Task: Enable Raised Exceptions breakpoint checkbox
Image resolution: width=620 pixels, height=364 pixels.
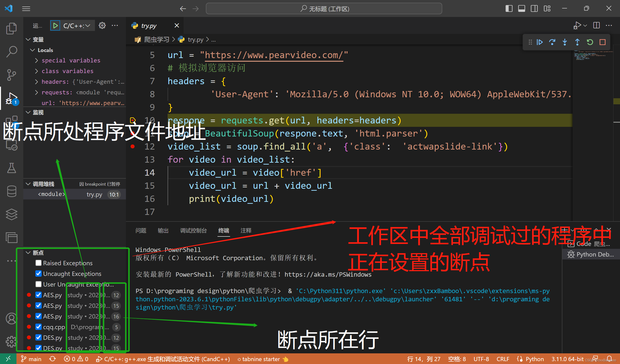Action: tap(38, 263)
